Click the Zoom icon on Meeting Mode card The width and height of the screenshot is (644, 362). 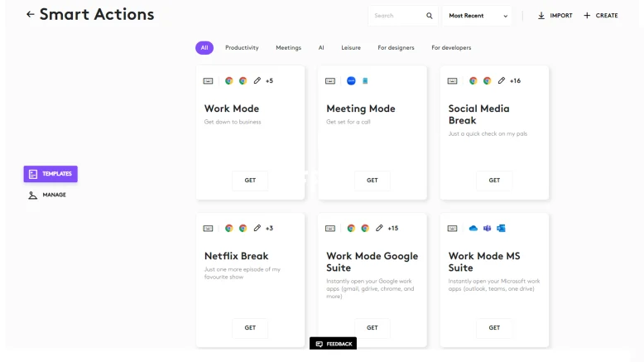[351, 81]
